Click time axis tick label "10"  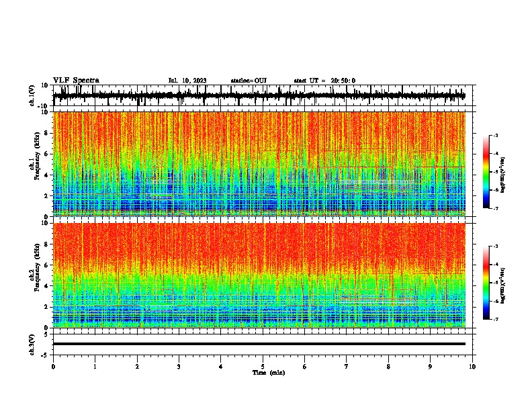point(472,367)
